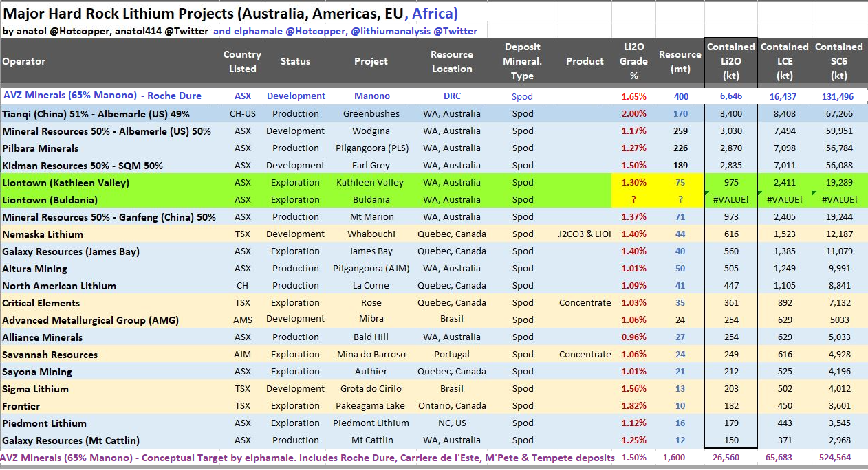
Task: Click the '131,496' contained SC6 cell
Action: 838,96
